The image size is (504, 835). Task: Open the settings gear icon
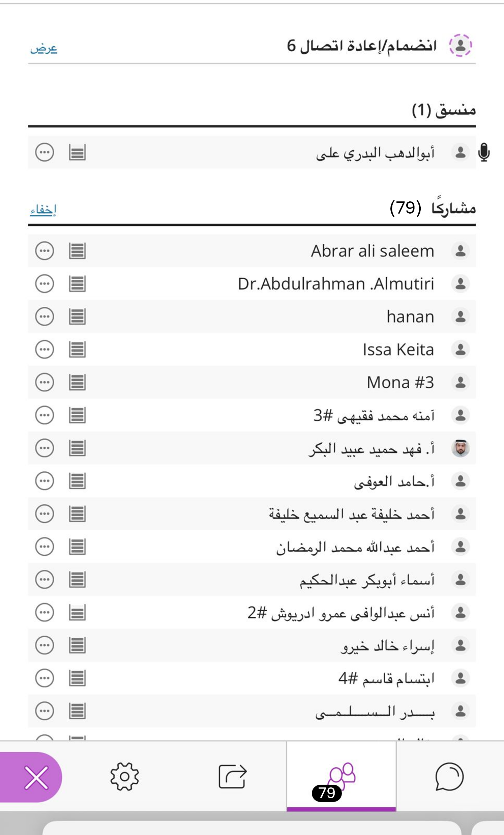pos(124,776)
